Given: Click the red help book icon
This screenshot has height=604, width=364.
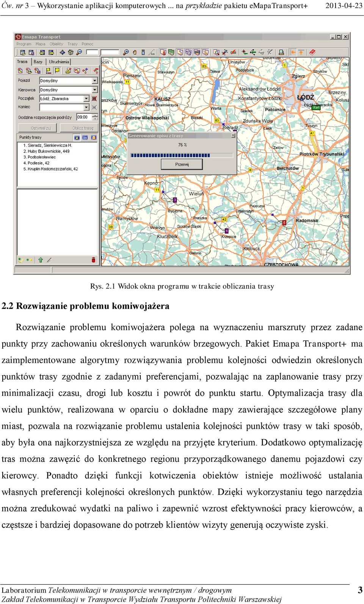Looking at the screenshot, I should click(x=312, y=52).
